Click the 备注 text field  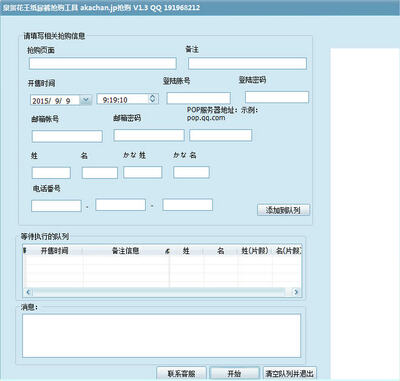tap(247, 63)
